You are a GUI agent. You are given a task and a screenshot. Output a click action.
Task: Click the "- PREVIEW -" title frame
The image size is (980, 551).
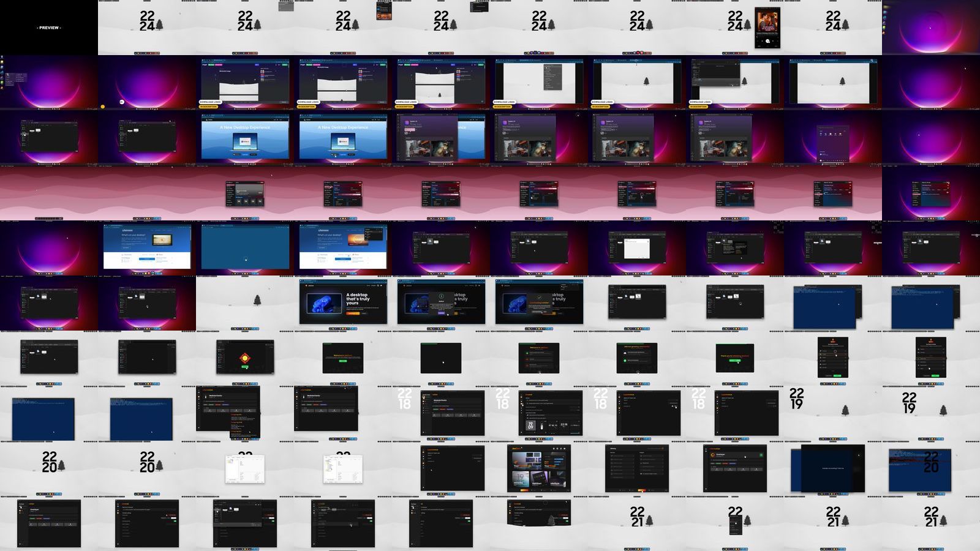coord(49,28)
